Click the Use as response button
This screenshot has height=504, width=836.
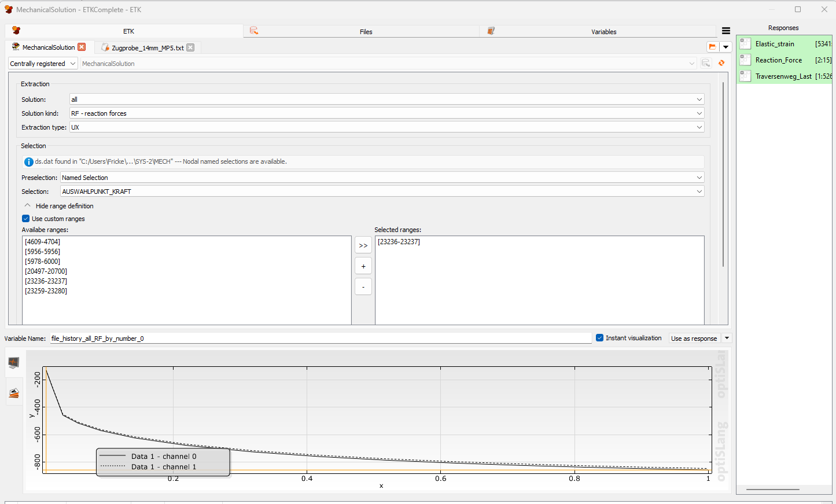pos(694,339)
